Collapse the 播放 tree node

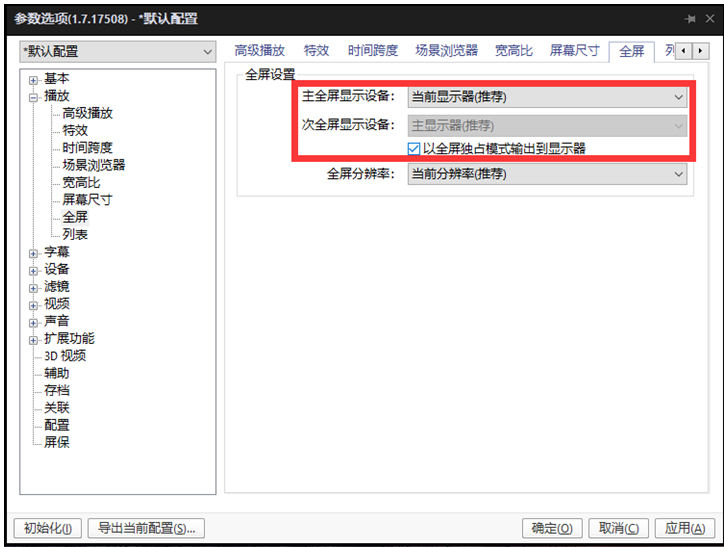[x=34, y=97]
